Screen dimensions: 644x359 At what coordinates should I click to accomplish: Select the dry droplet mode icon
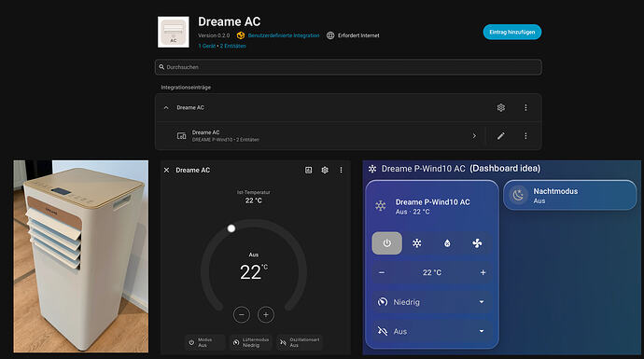click(447, 243)
